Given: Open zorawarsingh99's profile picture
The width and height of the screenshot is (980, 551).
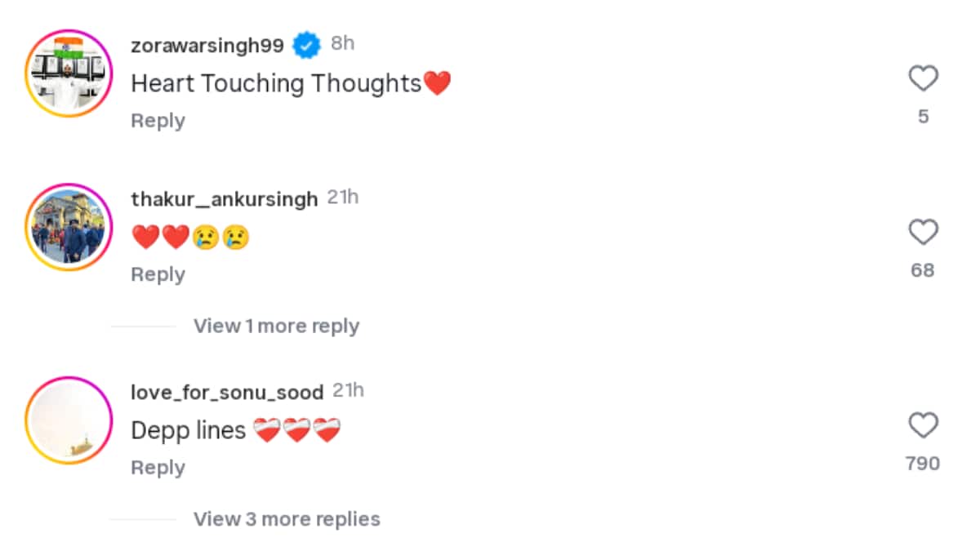Looking at the screenshot, I should click(69, 73).
